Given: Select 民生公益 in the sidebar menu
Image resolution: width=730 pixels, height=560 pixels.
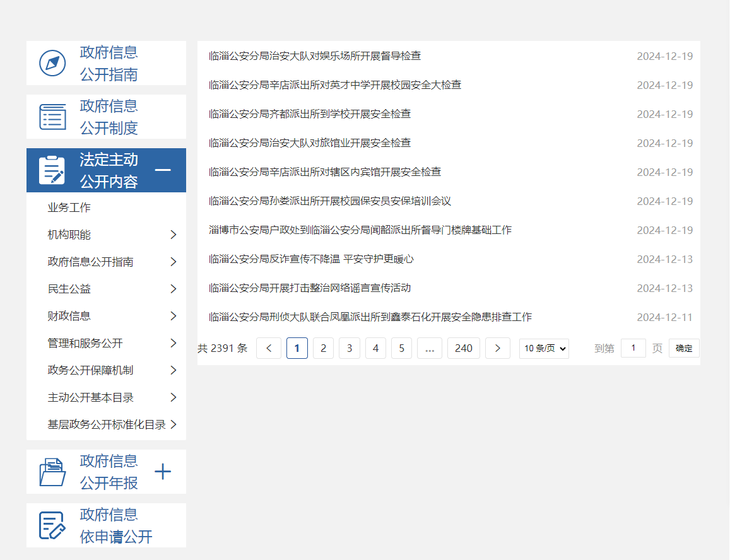Looking at the screenshot, I should pyautogui.click(x=69, y=289).
